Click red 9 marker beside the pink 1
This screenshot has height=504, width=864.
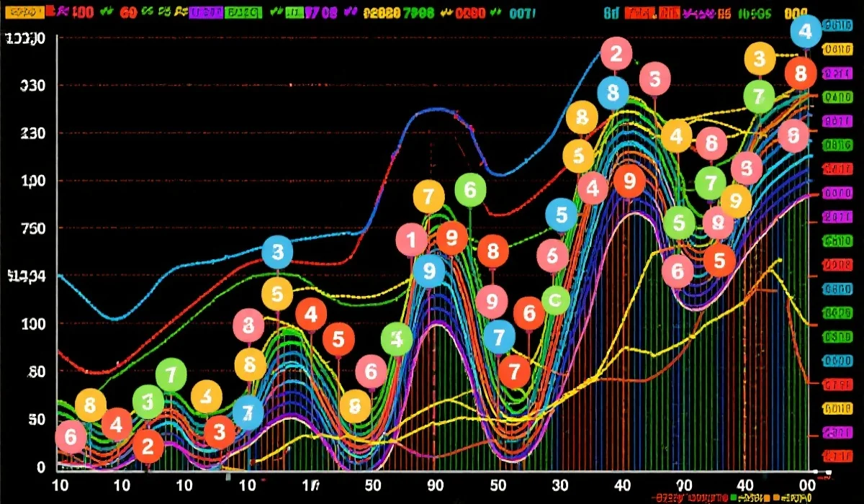(452, 238)
